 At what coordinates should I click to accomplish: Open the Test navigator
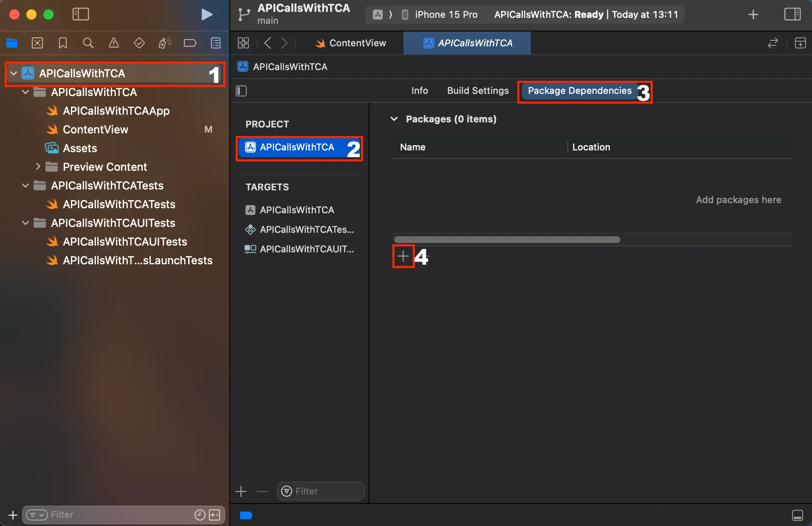pyautogui.click(x=139, y=43)
